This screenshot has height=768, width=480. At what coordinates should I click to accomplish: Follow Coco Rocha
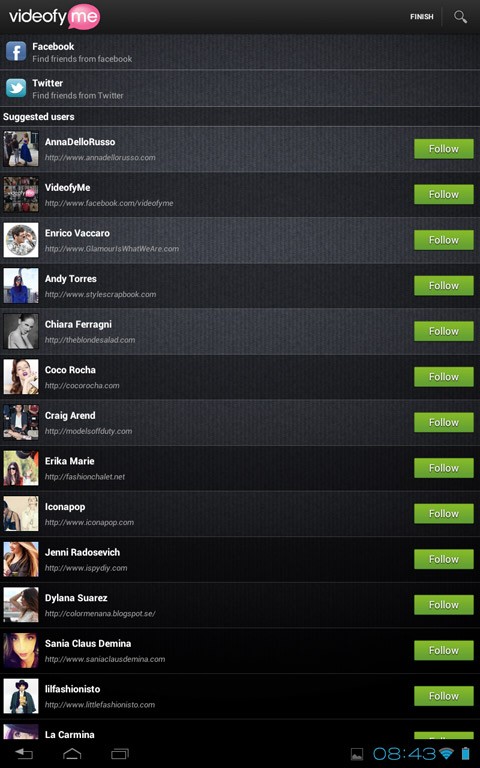(444, 377)
